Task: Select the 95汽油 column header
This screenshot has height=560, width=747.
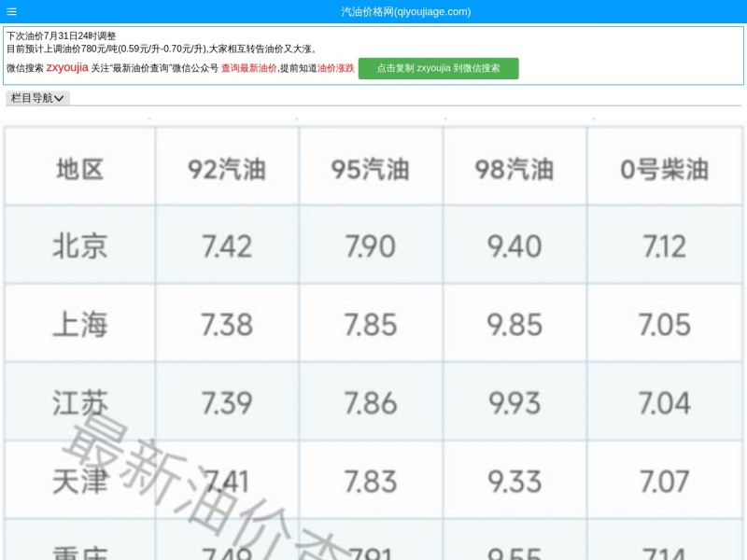Action: point(371,170)
